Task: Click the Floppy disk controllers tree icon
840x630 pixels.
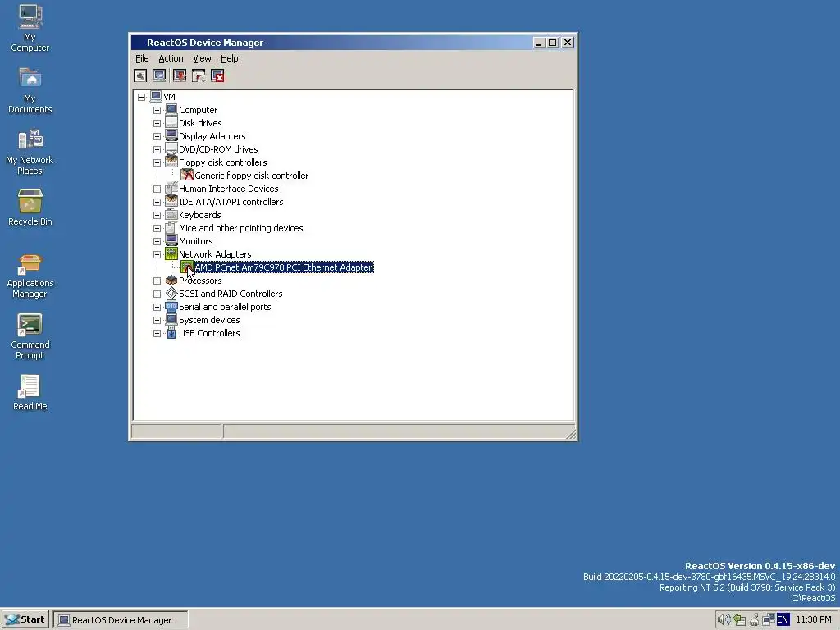Action: 171,162
